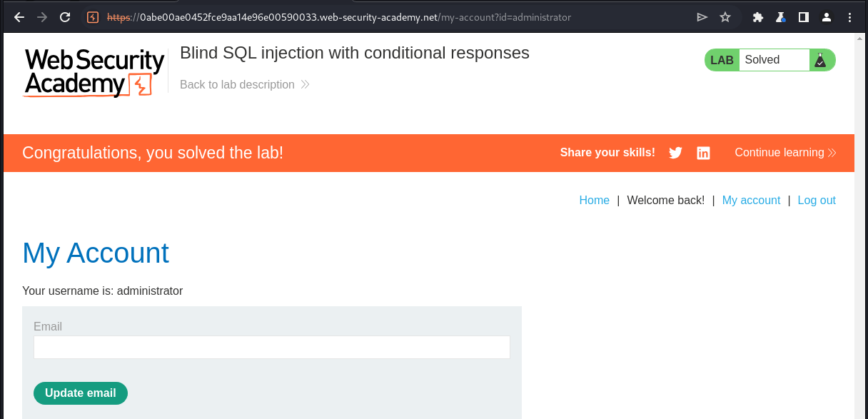Focus the Email input field

coord(271,347)
